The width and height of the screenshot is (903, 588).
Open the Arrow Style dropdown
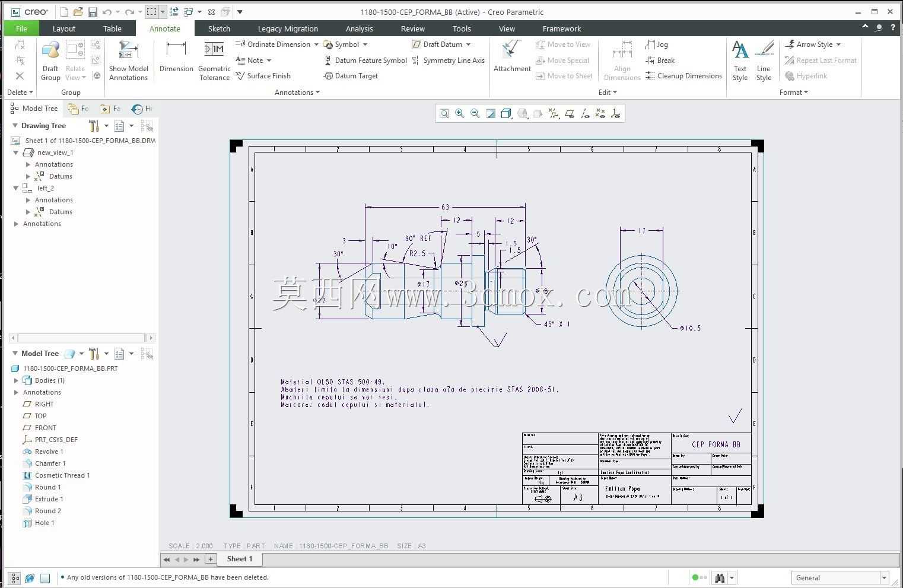pos(838,45)
